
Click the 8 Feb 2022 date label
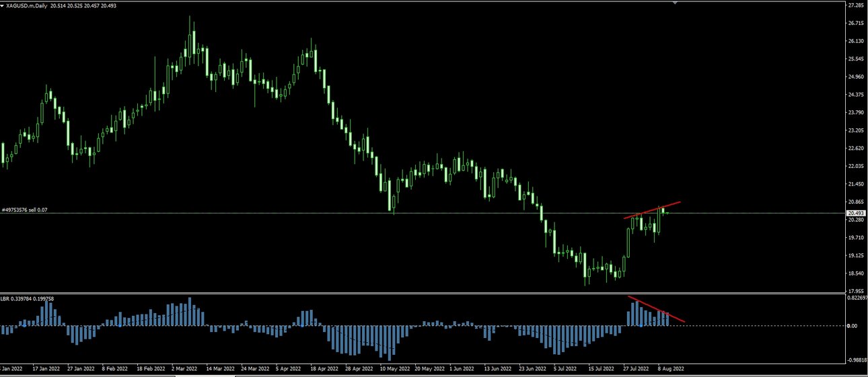[x=115, y=369]
